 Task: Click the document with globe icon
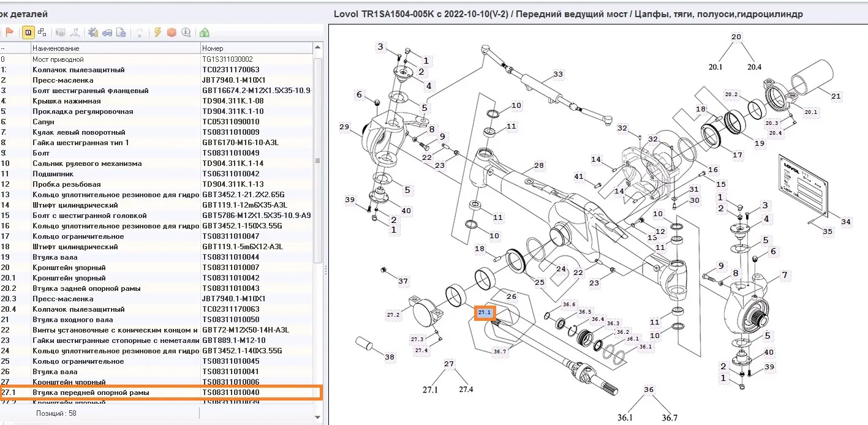(x=121, y=32)
